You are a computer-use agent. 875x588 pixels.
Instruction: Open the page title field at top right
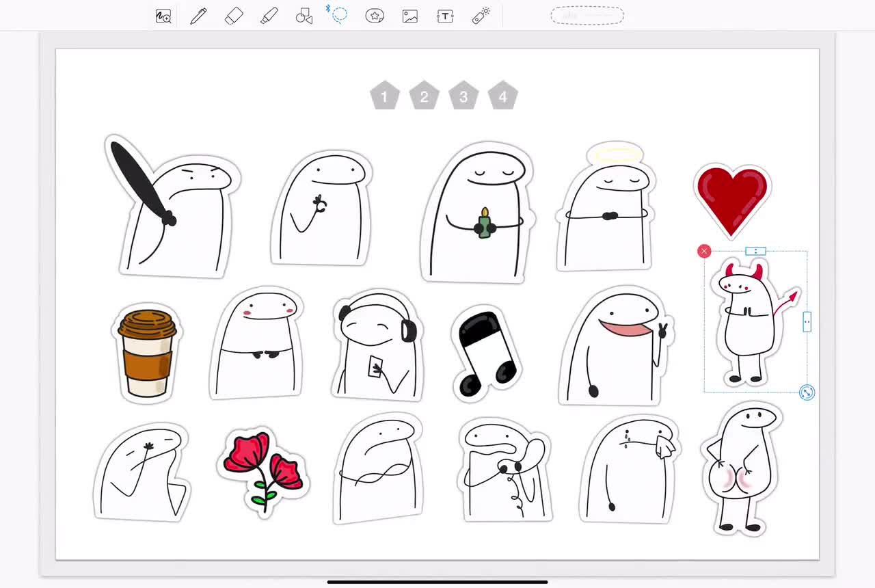[587, 15]
